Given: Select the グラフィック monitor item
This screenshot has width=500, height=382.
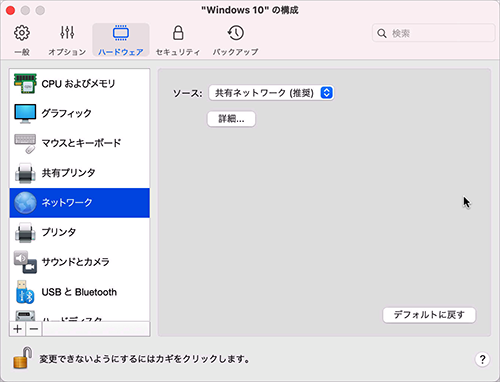Looking at the screenshot, I should (80, 113).
